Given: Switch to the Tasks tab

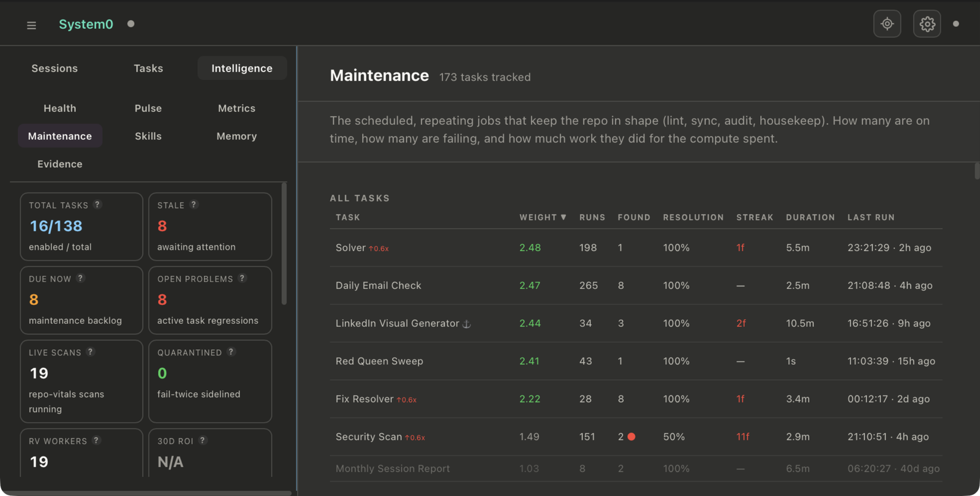Looking at the screenshot, I should click(x=148, y=68).
